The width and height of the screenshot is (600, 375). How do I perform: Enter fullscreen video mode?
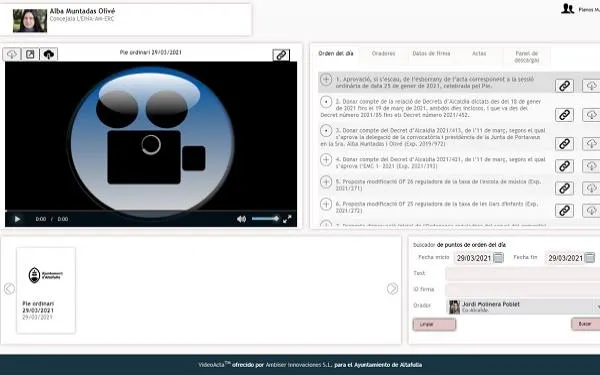(x=287, y=219)
